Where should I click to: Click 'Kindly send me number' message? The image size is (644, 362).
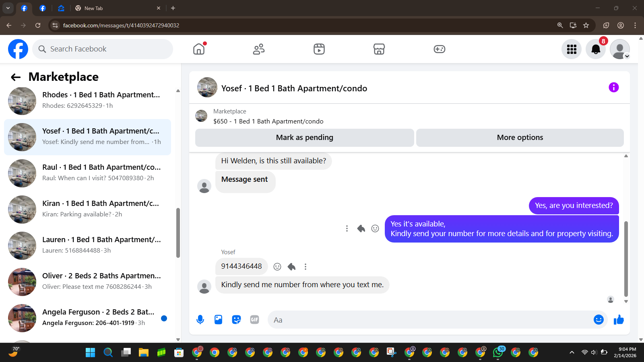click(x=302, y=285)
